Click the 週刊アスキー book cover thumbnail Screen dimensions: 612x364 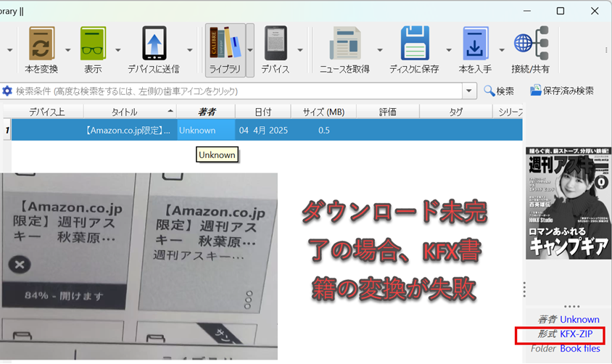click(568, 203)
